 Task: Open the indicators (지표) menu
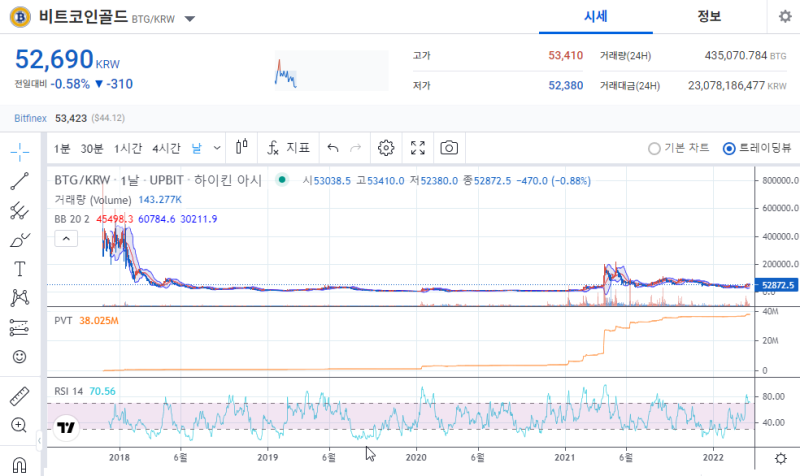(x=288, y=148)
